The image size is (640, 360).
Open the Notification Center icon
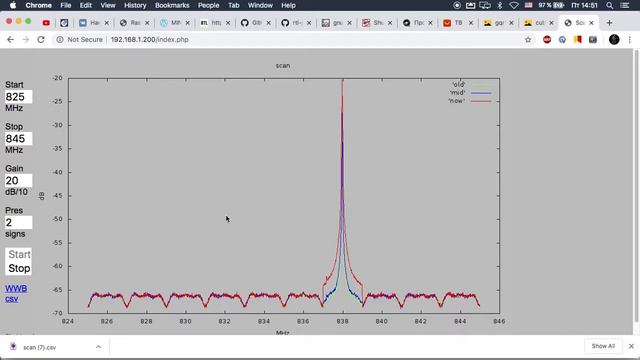pyautogui.click(x=625, y=5)
